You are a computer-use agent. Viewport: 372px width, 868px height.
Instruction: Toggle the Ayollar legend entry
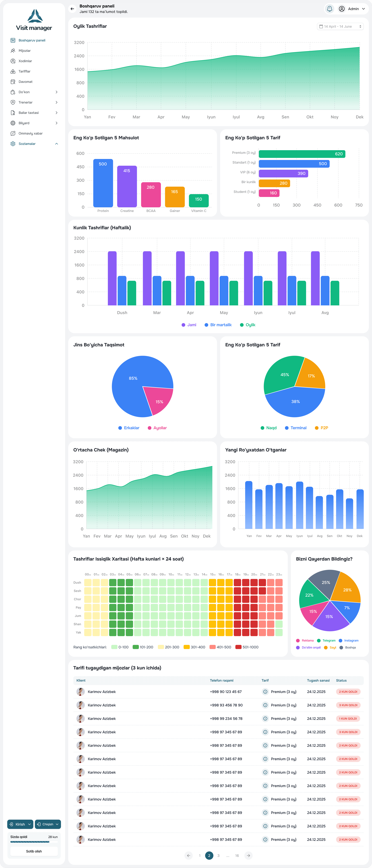[x=157, y=428]
